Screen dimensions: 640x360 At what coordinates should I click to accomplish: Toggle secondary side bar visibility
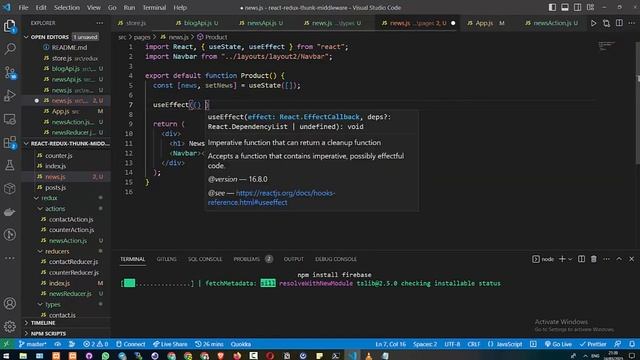click(578, 7)
